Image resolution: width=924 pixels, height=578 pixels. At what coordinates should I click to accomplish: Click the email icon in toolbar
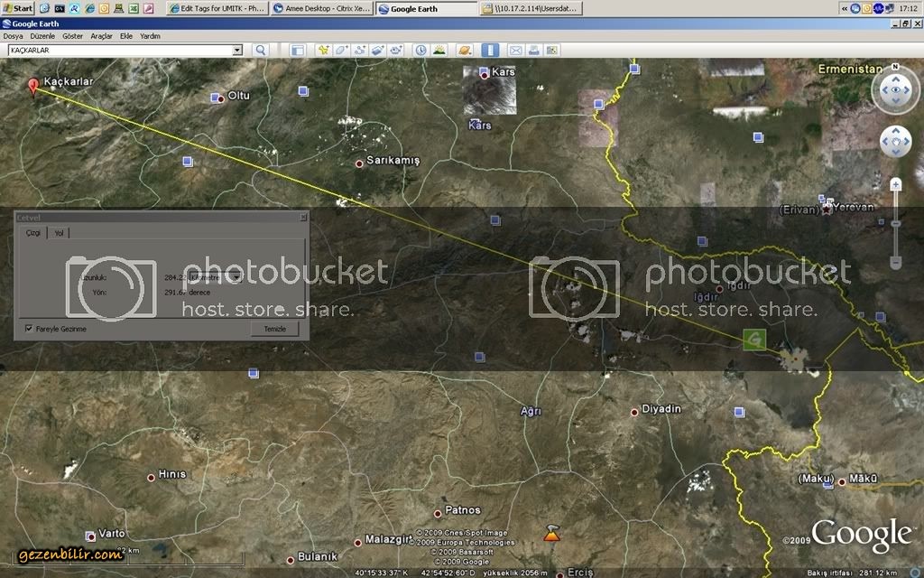click(515, 51)
